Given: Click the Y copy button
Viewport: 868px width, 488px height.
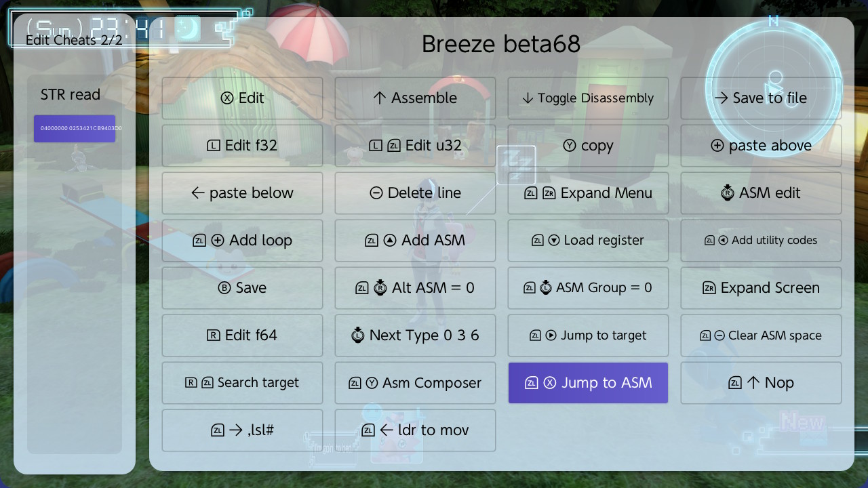Looking at the screenshot, I should click(588, 146).
